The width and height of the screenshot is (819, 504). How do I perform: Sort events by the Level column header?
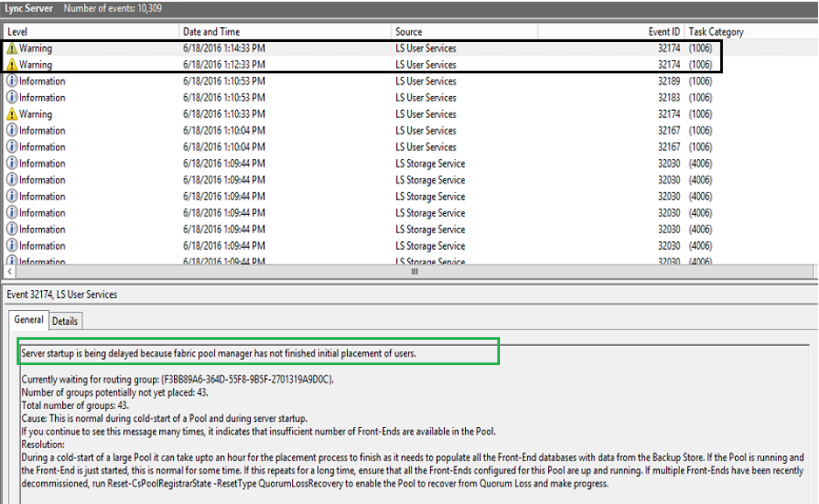click(91, 31)
